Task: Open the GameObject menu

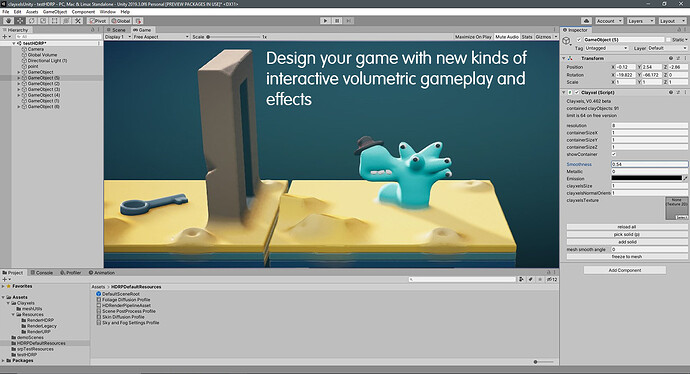Action: [55, 12]
